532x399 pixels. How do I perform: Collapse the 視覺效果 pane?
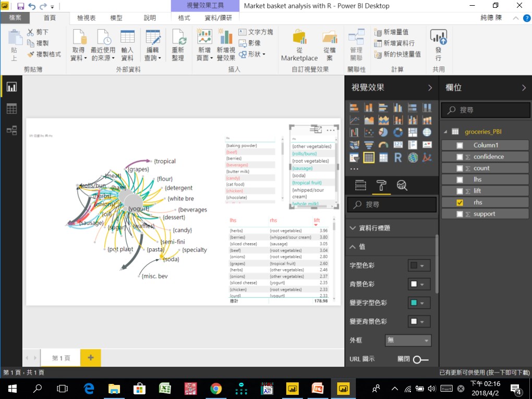point(430,88)
